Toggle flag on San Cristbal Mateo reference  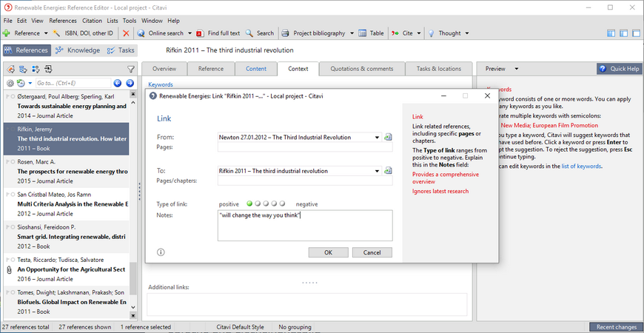(8, 195)
